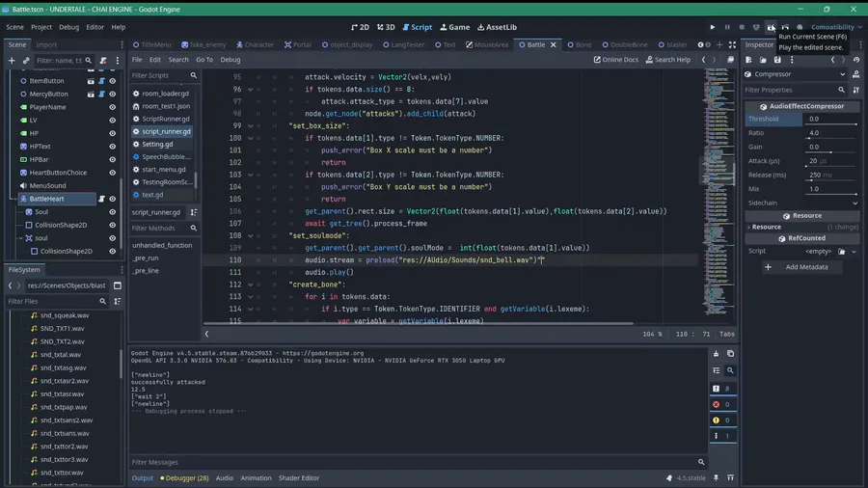
Task: Toggle visibility of HPText node
Action: click(113, 147)
